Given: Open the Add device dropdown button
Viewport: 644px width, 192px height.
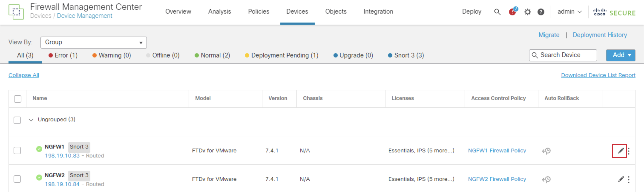Looking at the screenshot, I should (x=621, y=55).
